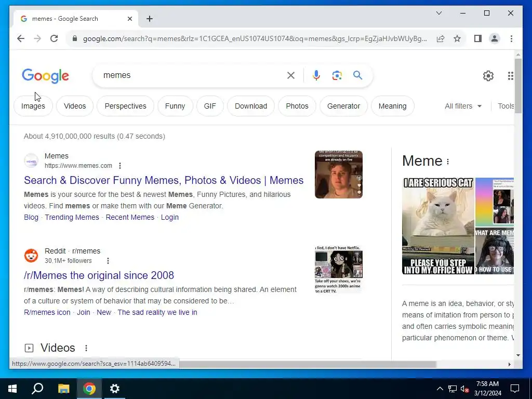Viewport: 532px width, 399px height.
Task: Open more options beside Videos heading
Action: pyautogui.click(x=86, y=348)
